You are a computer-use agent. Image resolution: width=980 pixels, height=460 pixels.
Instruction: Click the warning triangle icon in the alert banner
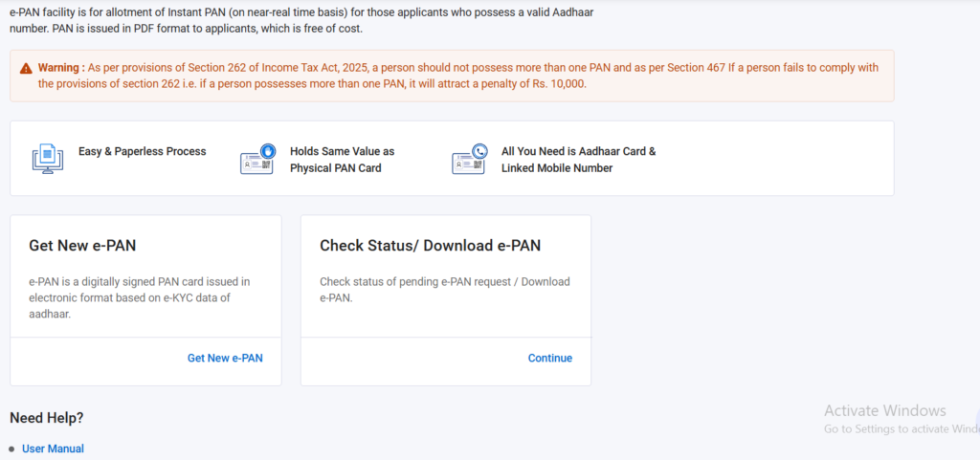25,69
